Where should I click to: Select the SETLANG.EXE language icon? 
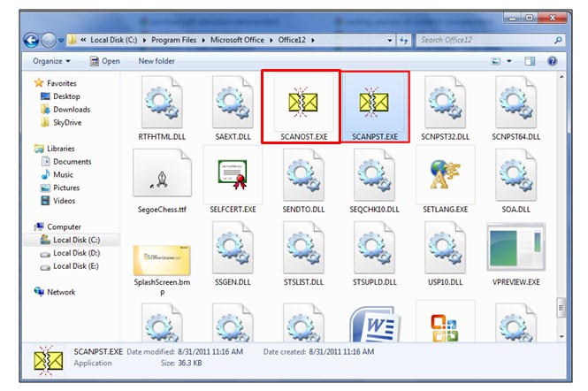click(x=445, y=174)
